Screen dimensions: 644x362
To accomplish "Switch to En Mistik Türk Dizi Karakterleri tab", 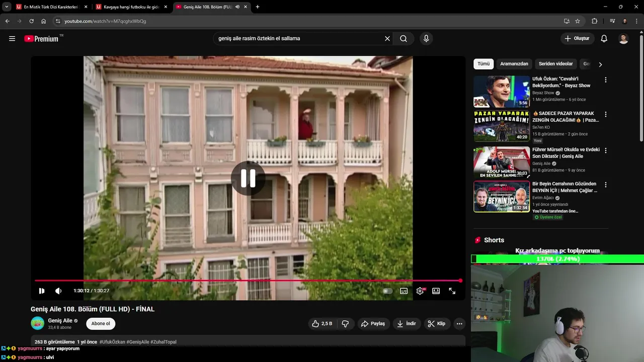I will point(50,7).
